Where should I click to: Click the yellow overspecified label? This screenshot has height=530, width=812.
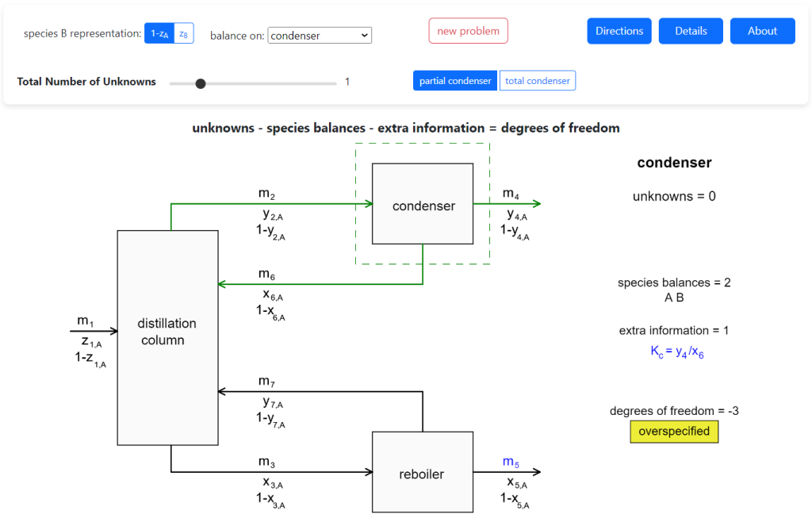(x=674, y=432)
